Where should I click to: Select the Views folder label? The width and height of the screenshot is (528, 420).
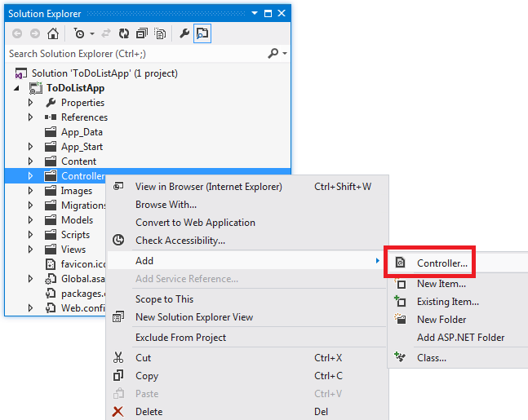[x=73, y=250]
